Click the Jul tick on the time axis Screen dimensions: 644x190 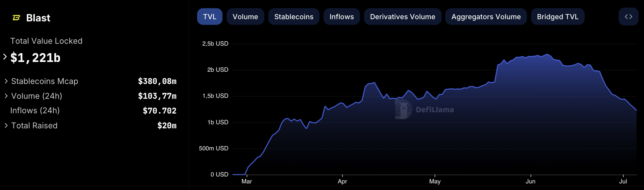pos(623,182)
